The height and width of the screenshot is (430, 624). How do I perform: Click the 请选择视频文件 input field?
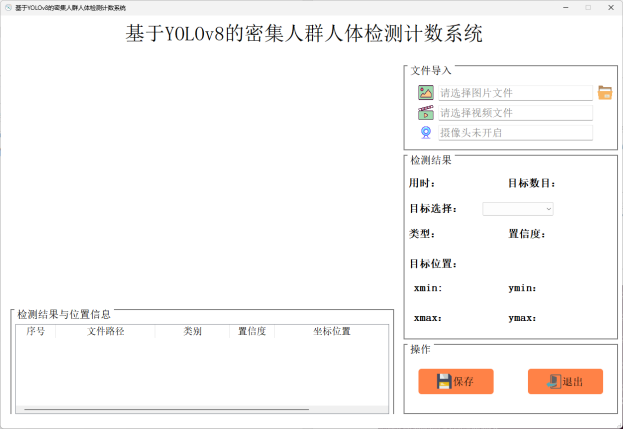pyautogui.click(x=515, y=113)
